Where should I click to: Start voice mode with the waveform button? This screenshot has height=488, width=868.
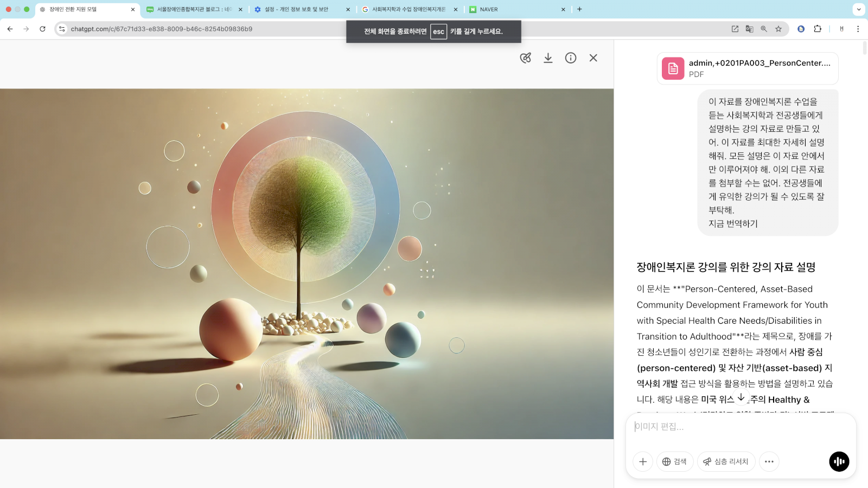(839, 461)
